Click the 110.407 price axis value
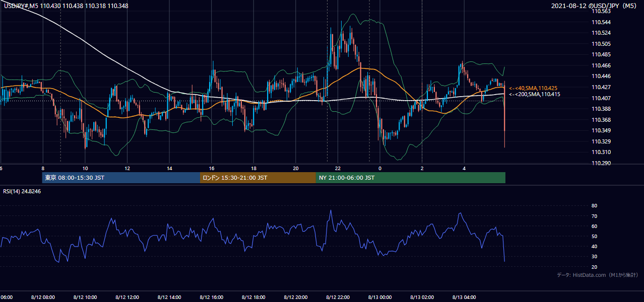The image size is (644, 302). click(601, 98)
